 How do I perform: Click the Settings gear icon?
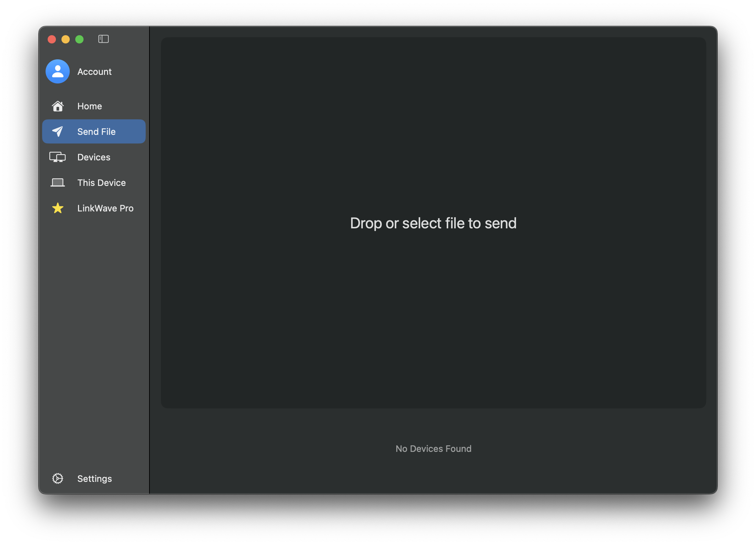[x=58, y=478]
